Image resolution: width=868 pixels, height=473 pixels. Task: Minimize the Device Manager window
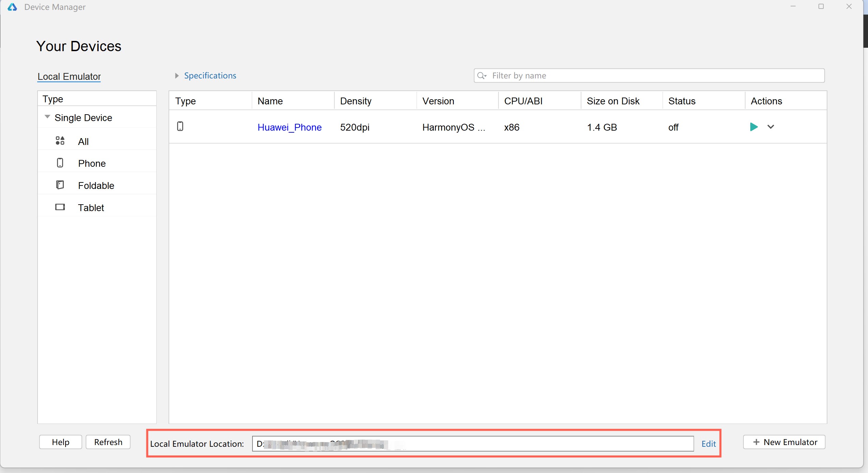point(793,6)
